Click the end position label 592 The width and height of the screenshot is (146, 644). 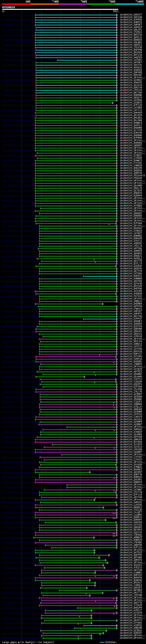coord(115,11)
